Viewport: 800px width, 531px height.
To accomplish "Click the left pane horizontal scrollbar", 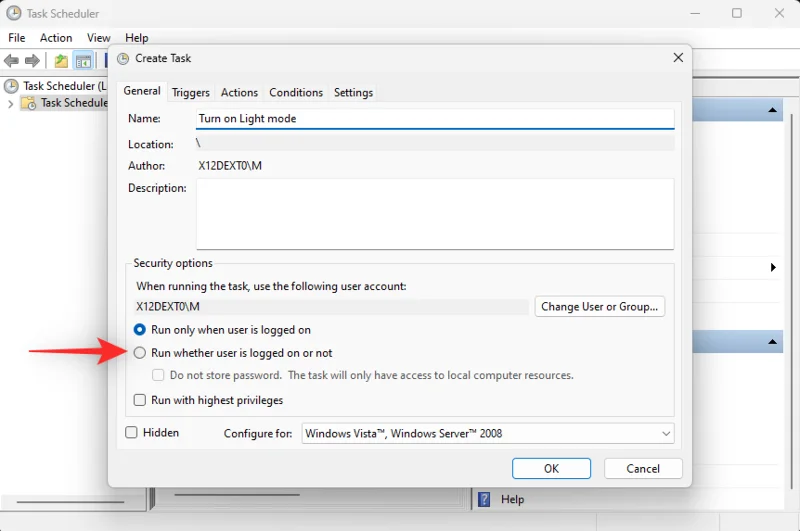I will pos(70,502).
